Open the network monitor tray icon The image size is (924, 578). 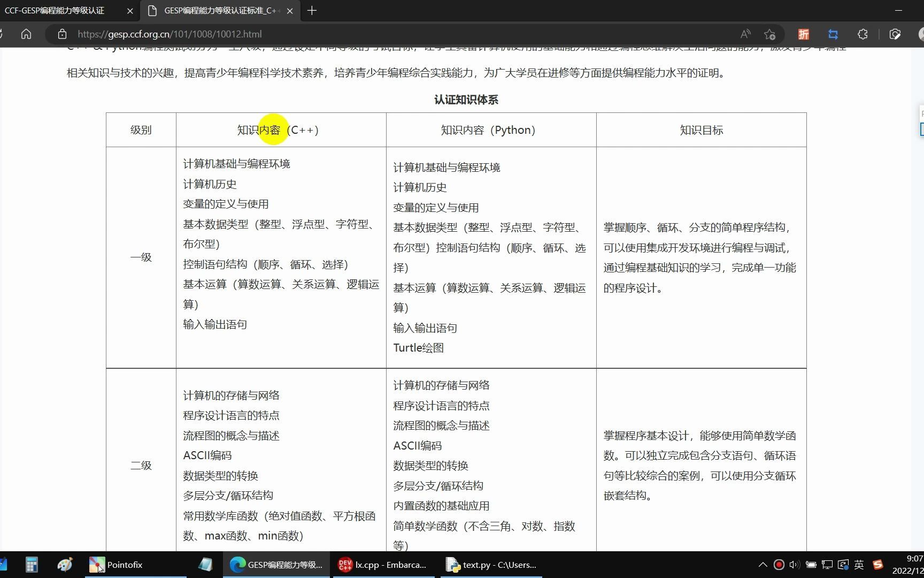pos(827,565)
